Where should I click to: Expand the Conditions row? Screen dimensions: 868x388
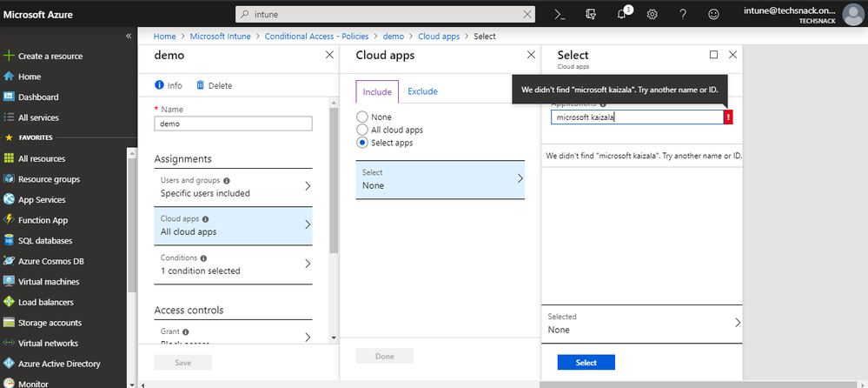pos(233,264)
